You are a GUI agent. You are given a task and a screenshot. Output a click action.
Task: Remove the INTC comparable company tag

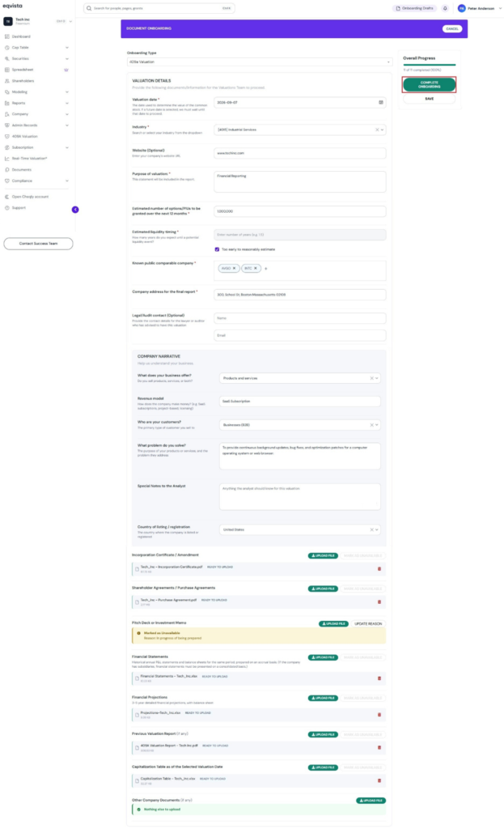pos(256,269)
